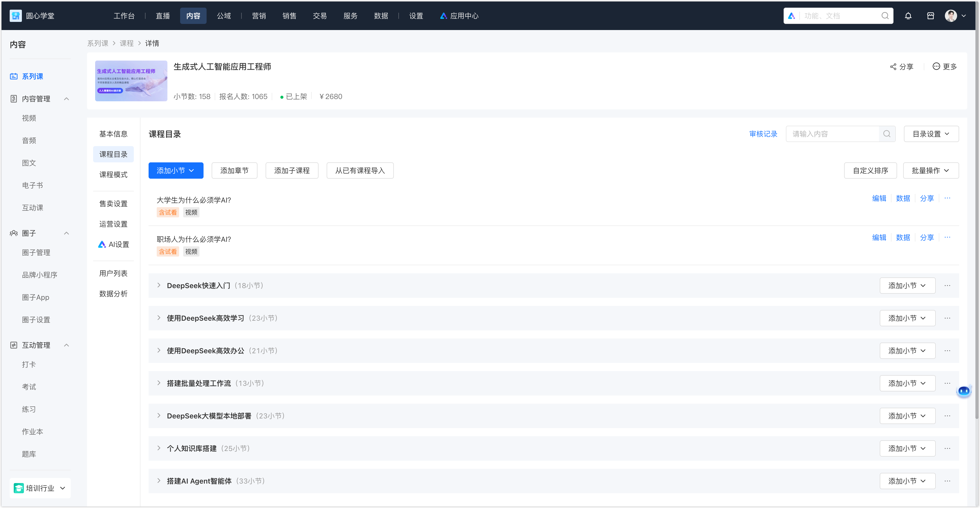Click the share icon next to 分享
The image size is (980, 508).
click(x=893, y=67)
